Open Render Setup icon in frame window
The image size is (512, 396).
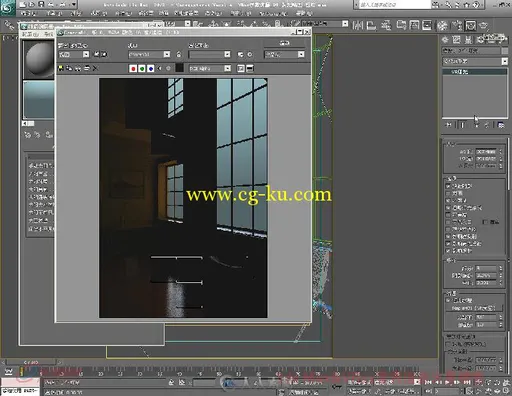pyautogui.click(x=240, y=54)
